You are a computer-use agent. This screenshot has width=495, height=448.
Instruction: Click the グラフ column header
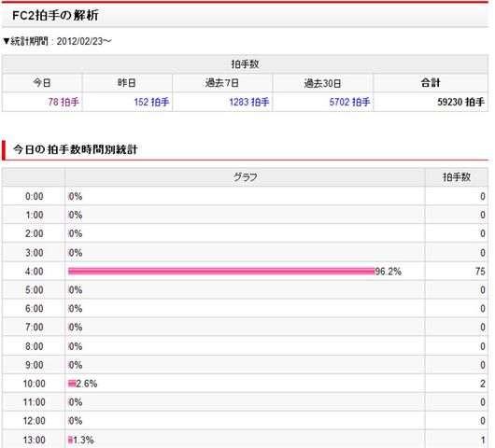click(x=245, y=177)
